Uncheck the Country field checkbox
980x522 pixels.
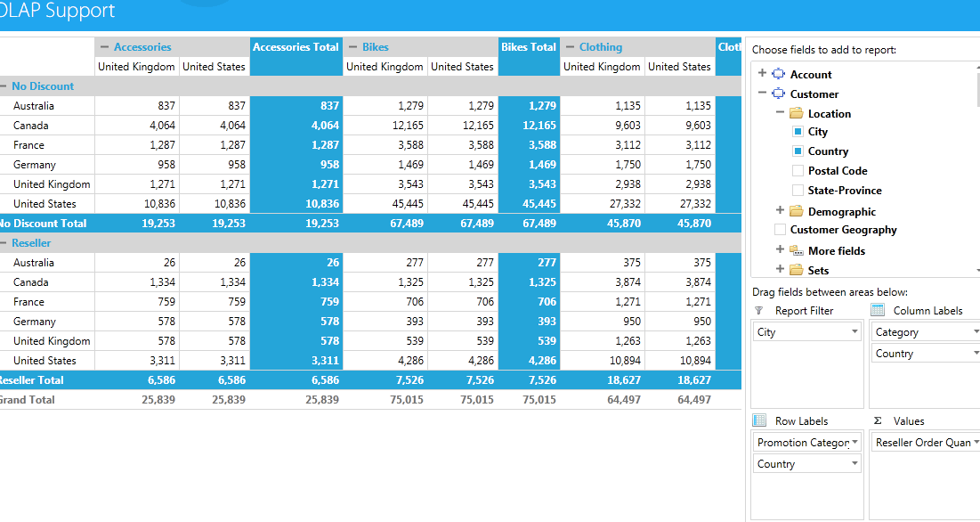tap(798, 151)
